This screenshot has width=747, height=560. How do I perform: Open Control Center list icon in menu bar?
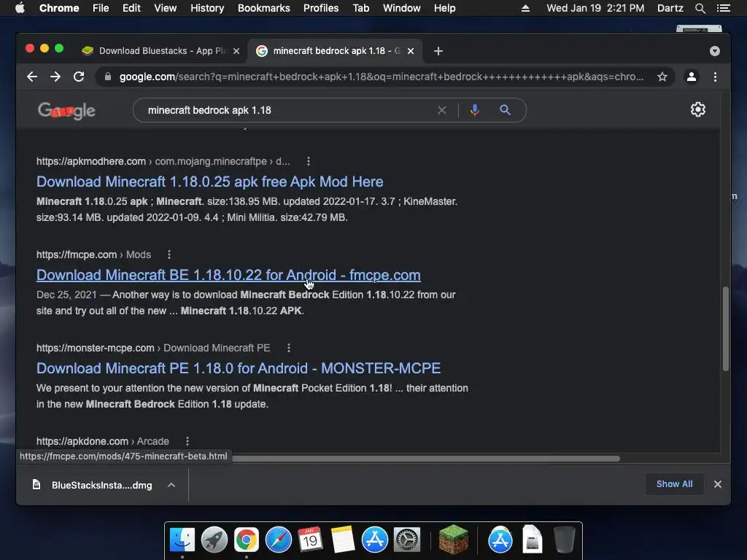point(724,8)
